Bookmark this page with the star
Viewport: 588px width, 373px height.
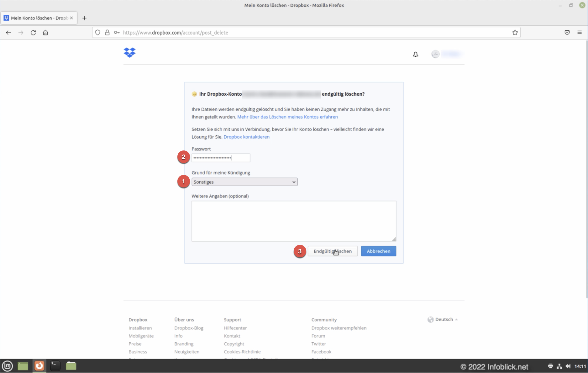coord(515,33)
